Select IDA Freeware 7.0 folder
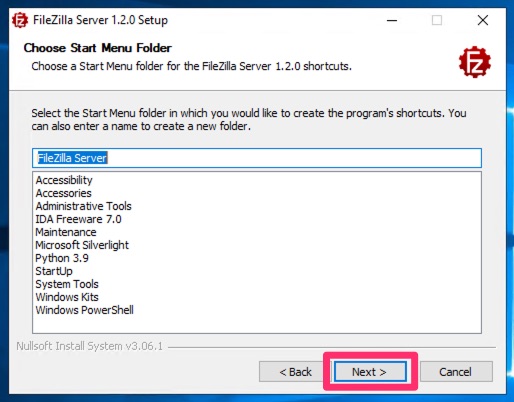The width and height of the screenshot is (514, 402). (78, 219)
